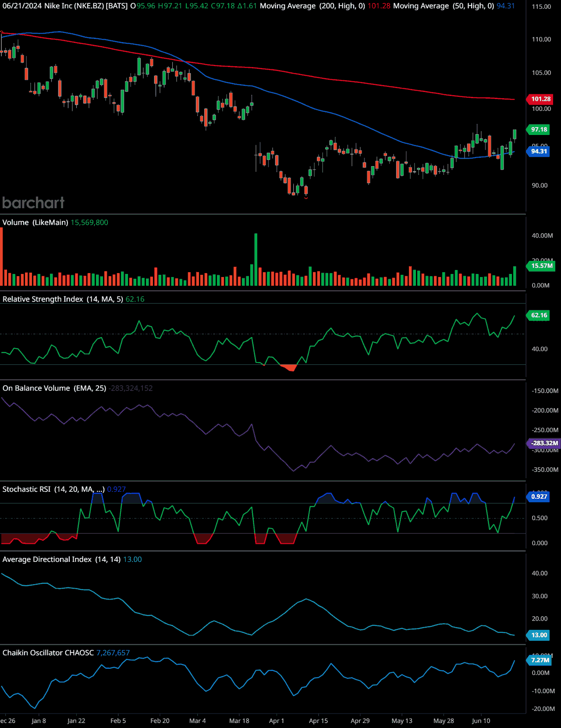The width and height of the screenshot is (561, 728).
Task: Click the Feb 20 date on time axis
Action: [x=160, y=721]
